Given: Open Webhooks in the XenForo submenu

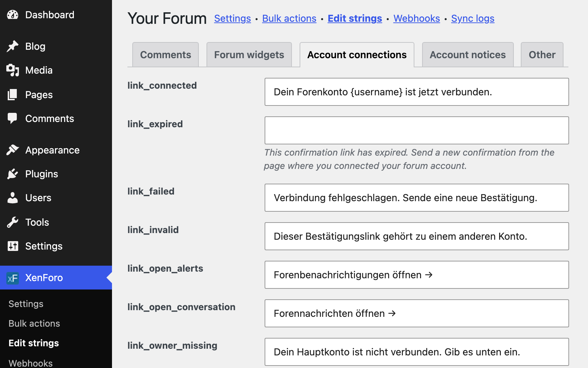Looking at the screenshot, I should [x=30, y=363].
